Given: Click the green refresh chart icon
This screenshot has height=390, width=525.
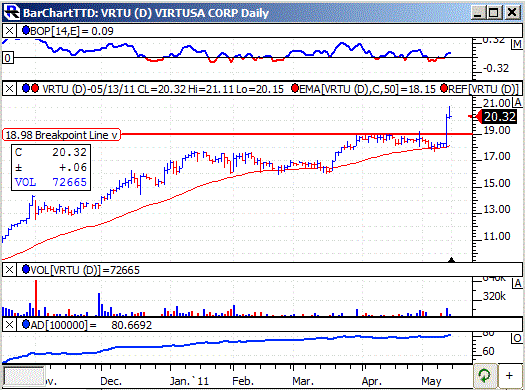Looking at the screenshot, I should coord(484,376).
